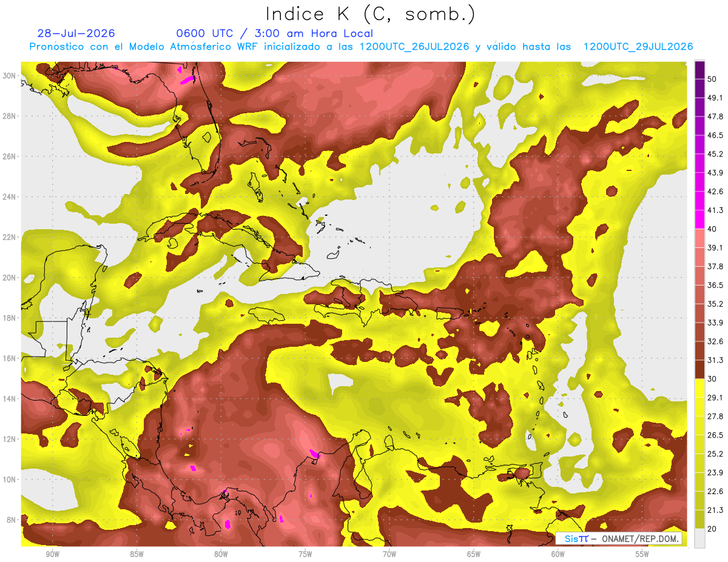The image size is (728, 562).
Task: Click the 85W longitude label
Action: coord(136,554)
